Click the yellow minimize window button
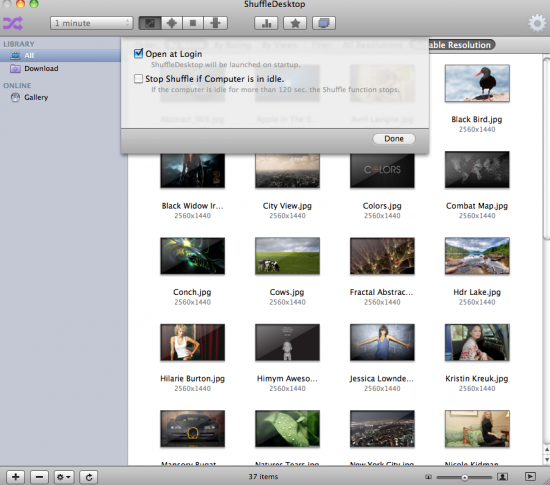The image size is (550, 485). coord(20,4)
